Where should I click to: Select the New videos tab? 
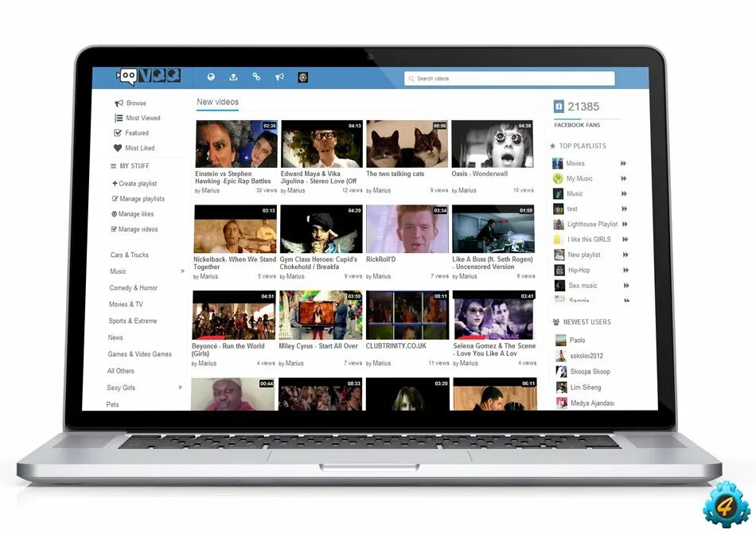point(217,102)
